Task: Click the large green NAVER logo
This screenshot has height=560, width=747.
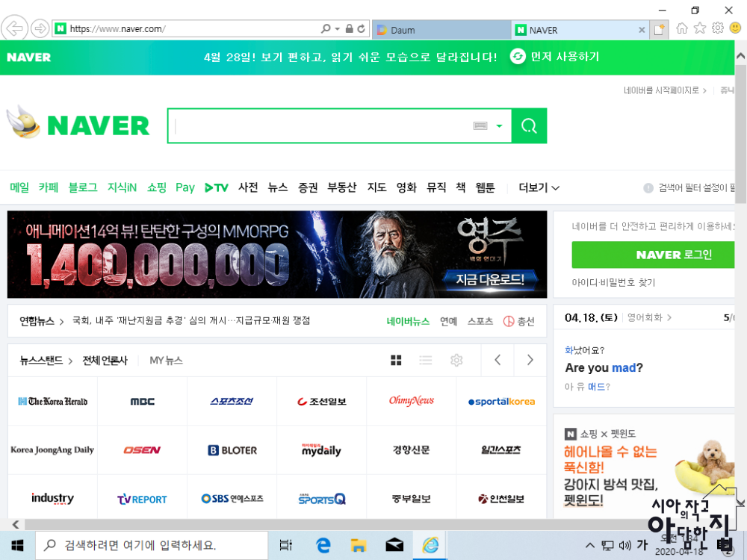Action: (99, 125)
